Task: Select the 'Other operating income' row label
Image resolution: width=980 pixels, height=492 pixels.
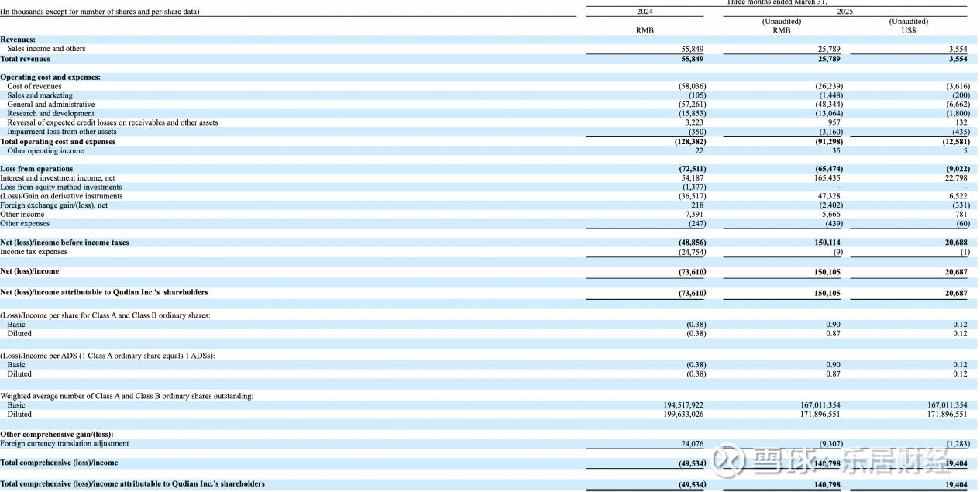Action: 46,150
